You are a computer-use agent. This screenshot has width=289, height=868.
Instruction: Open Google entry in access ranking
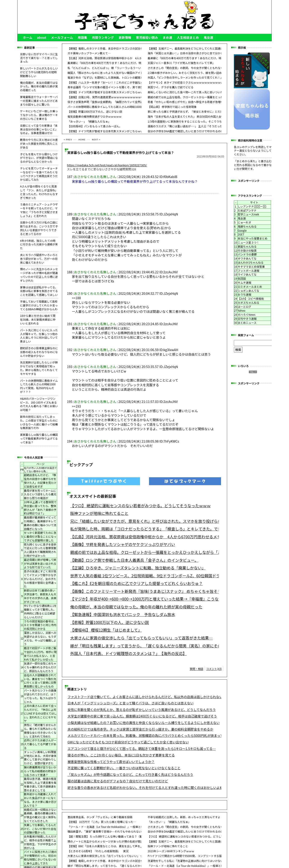click(x=242, y=231)
